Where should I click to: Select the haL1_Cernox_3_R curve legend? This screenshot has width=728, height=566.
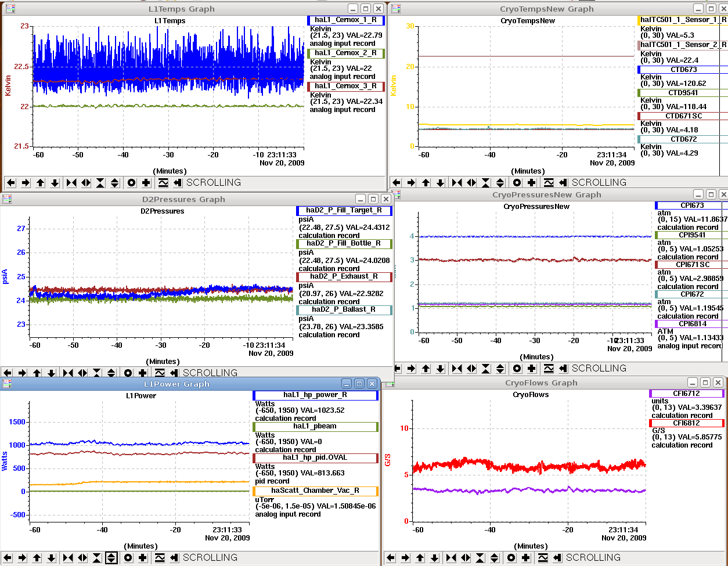click(346, 86)
